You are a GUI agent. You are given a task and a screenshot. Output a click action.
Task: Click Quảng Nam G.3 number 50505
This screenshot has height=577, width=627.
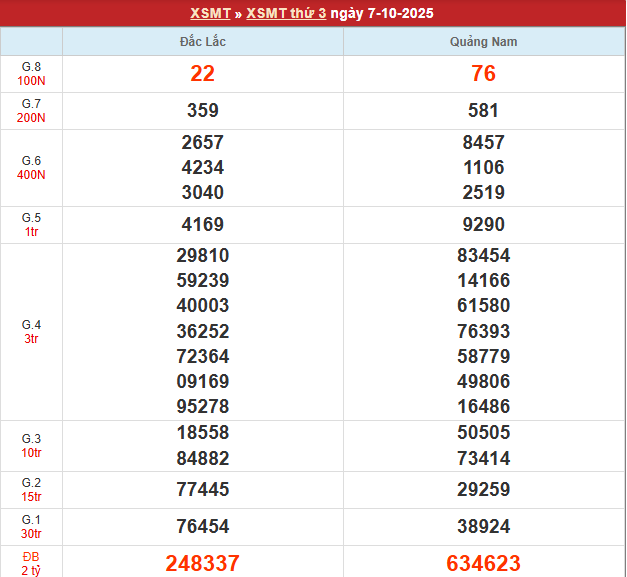[484, 433]
